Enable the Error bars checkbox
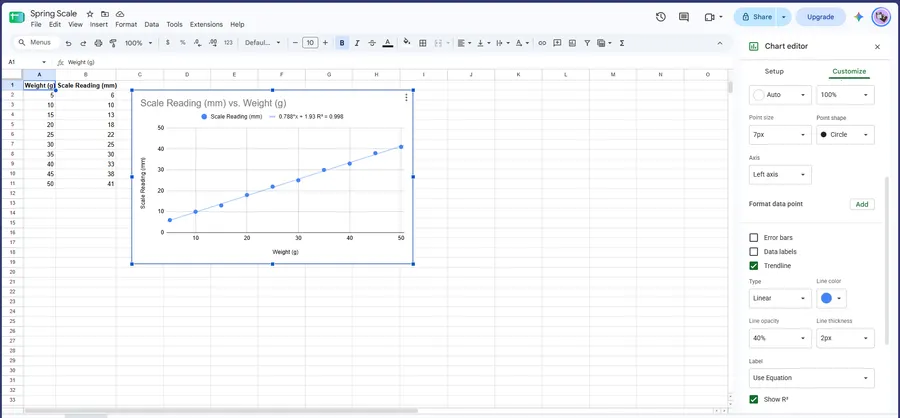 click(x=754, y=238)
